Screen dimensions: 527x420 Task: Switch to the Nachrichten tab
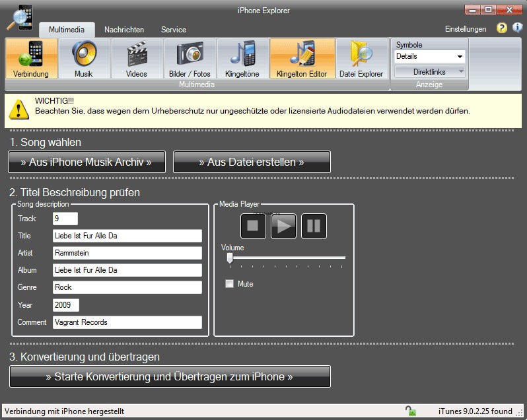124,30
